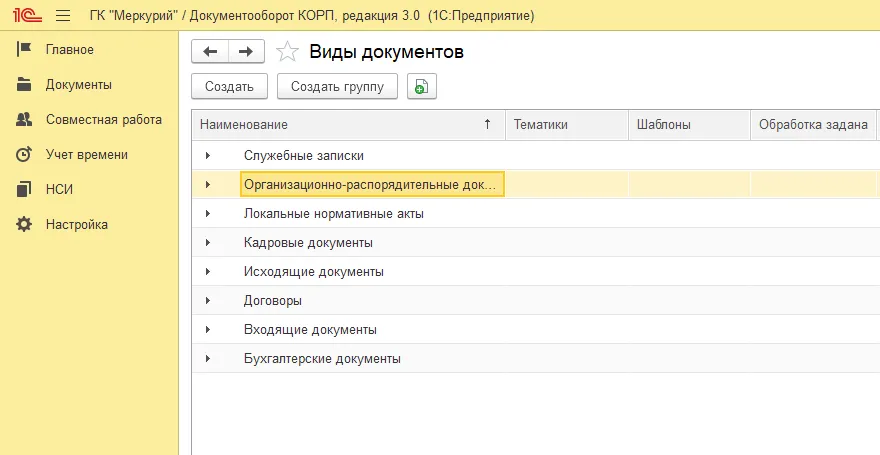Image resolution: width=880 pixels, height=455 pixels.
Task: Click the 1C logo icon
Action: click(28, 15)
